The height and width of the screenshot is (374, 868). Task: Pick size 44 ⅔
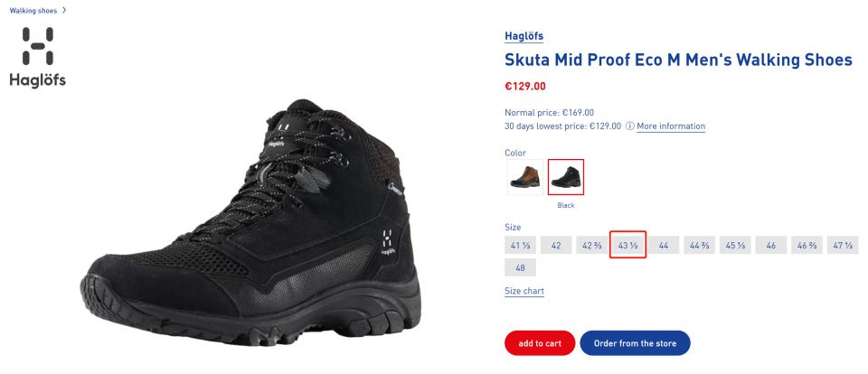(699, 245)
